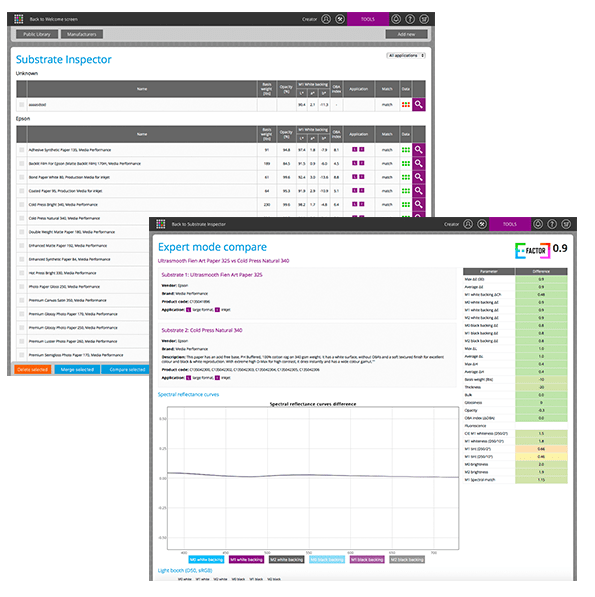Open cart icon in Expert compare header
This screenshot has height=597, width=595.
(x=566, y=224)
